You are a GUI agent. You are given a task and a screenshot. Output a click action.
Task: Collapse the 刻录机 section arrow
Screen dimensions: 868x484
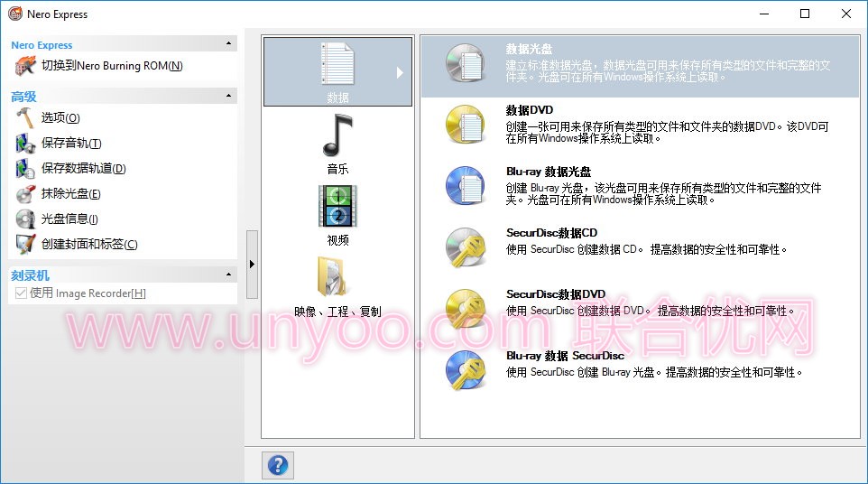[228, 275]
